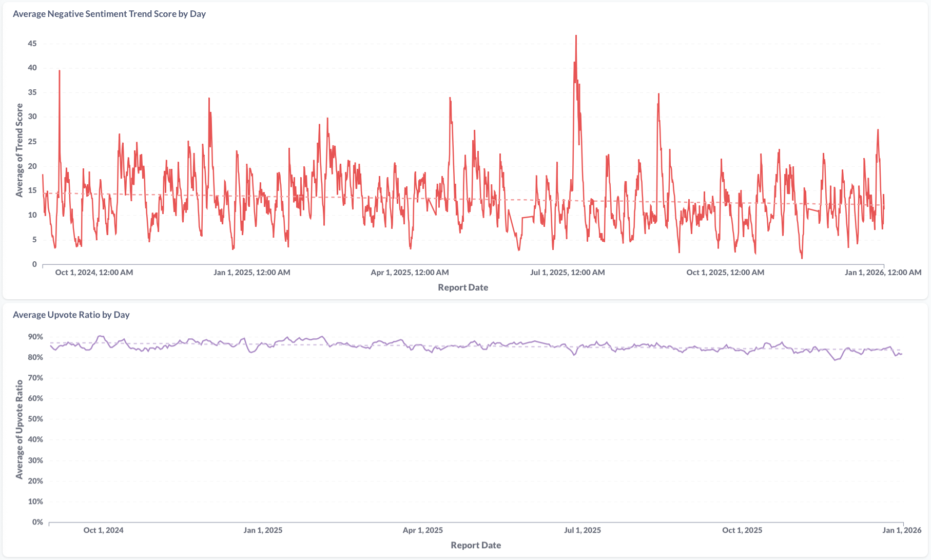This screenshot has height=560, width=931.
Task: Click "Report Date" under the sentiment chart
Action: point(462,287)
